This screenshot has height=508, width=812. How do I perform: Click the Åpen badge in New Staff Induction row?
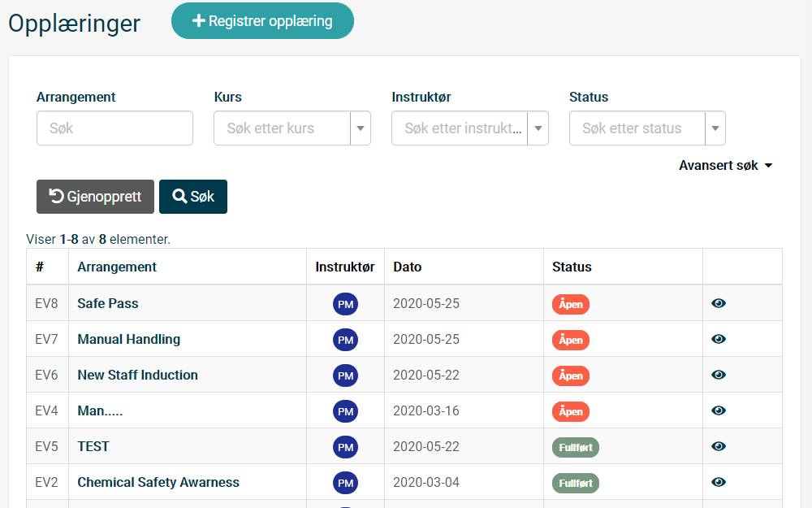click(571, 376)
